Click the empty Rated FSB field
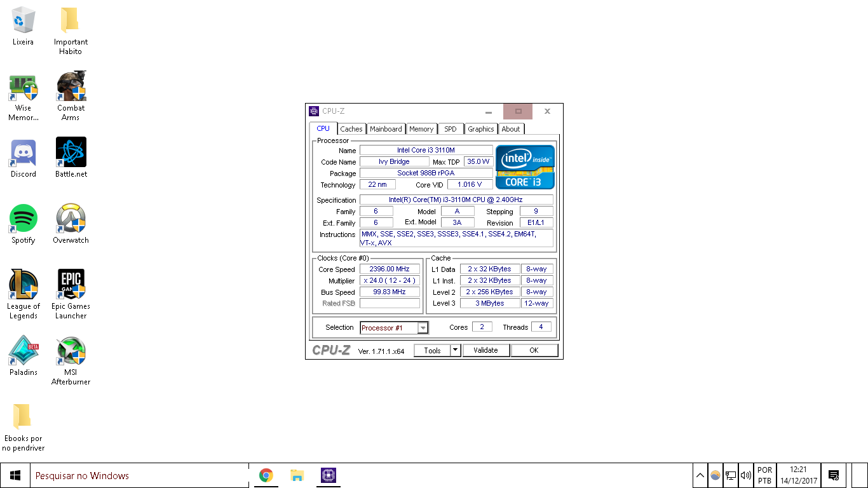The image size is (868, 488). pos(390,303)
